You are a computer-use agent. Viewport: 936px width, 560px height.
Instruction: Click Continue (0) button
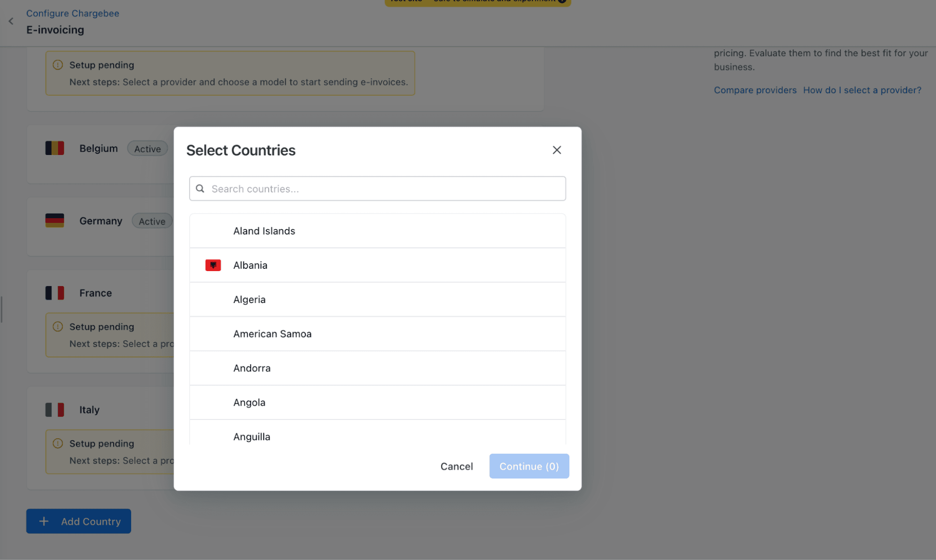[x=529, y=466]
